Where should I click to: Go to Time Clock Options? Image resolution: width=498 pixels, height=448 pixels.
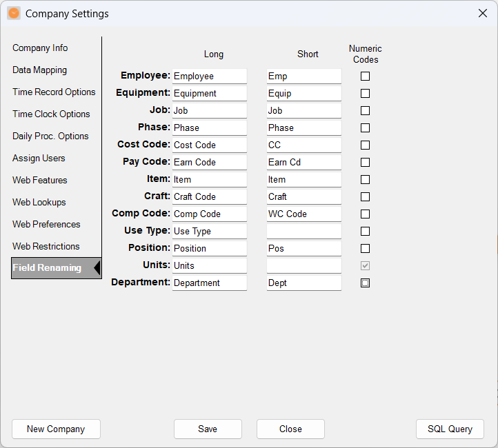pyautogui.click(x=51, y=114)
